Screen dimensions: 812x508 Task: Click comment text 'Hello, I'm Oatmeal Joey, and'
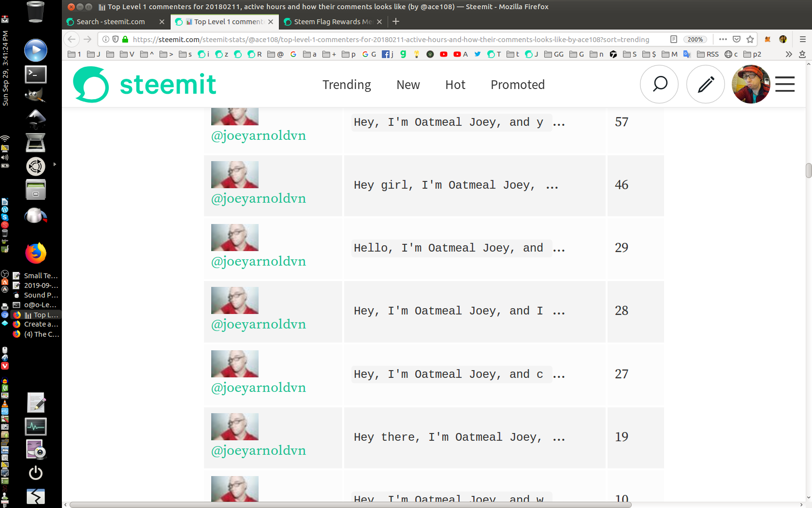coord(448,248)
